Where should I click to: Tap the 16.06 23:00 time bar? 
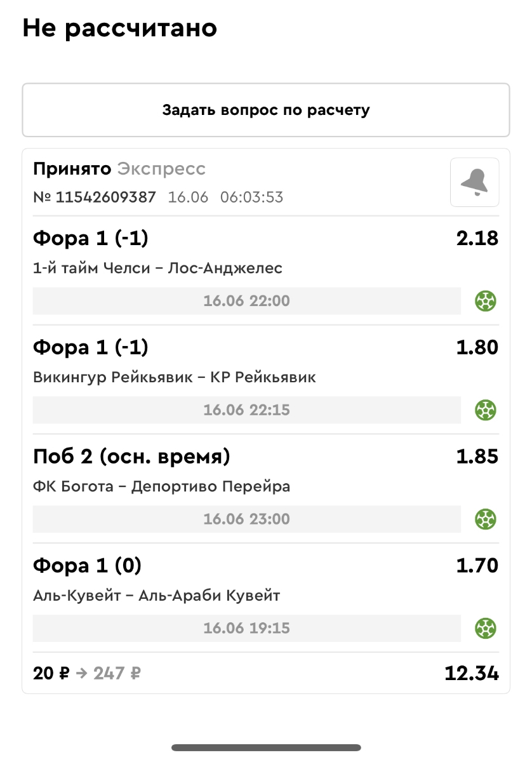[x=246, y=519]
